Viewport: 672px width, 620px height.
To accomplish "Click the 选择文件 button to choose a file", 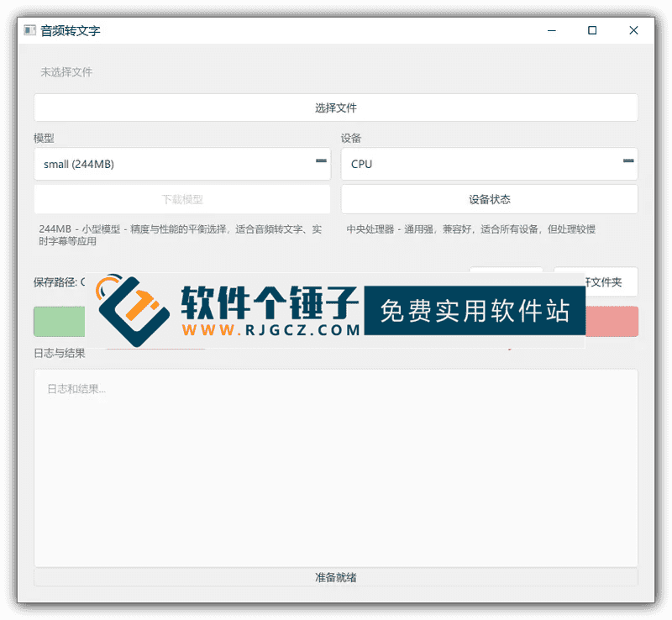I will click(x=336, y=107).
